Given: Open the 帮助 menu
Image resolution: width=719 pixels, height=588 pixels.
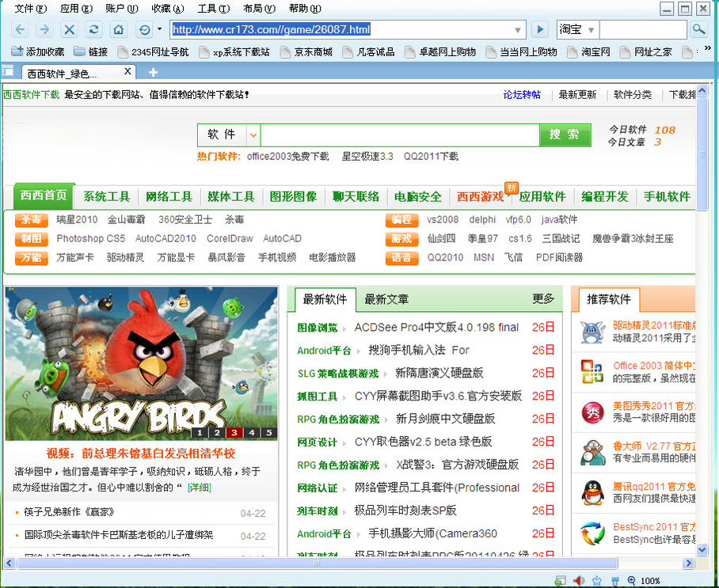Looking at the screenshot, I should tap(305, 9).
